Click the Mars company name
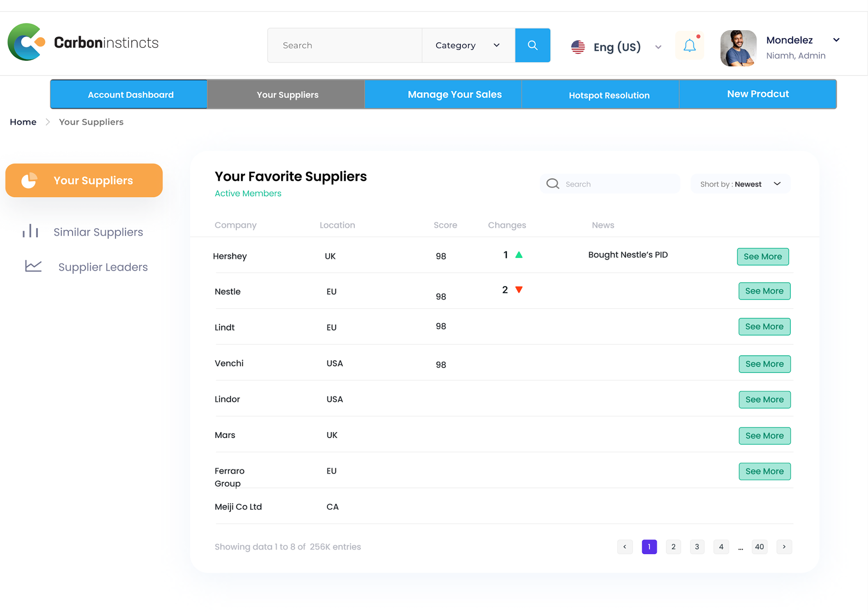Image resolution: width=868 pixels, height=615 pixels. click(225, 435)
